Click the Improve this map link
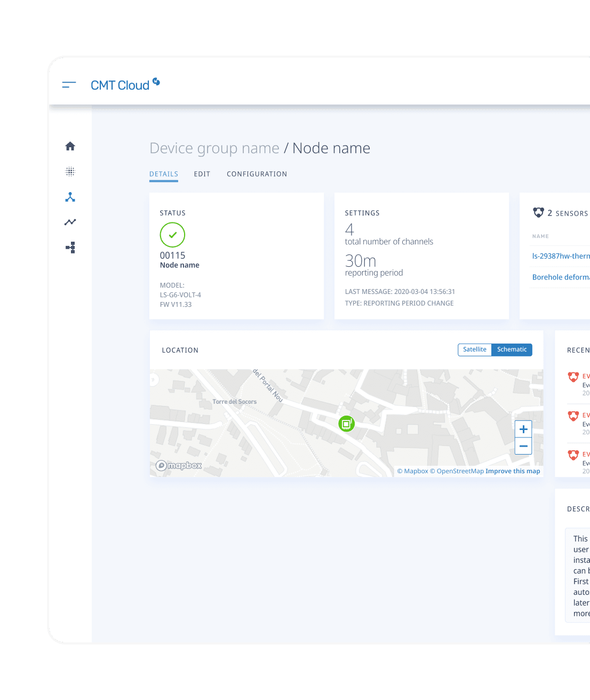 click(513, 471)
